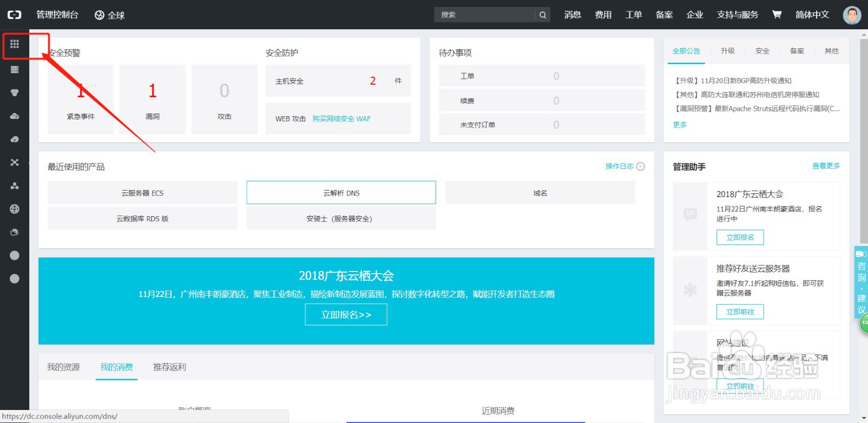Click 更多 under announcements
Image resolution: width=868 pixels, height=423 pixels.
click(680, 124)
